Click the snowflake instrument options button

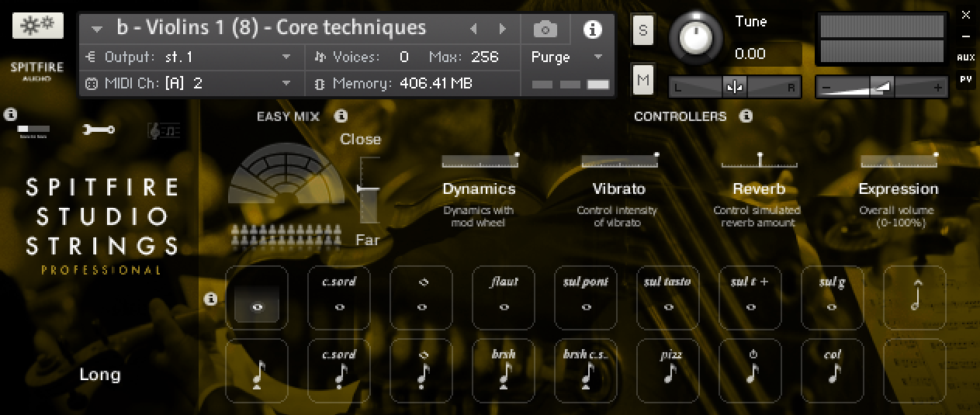click(38, 26)
